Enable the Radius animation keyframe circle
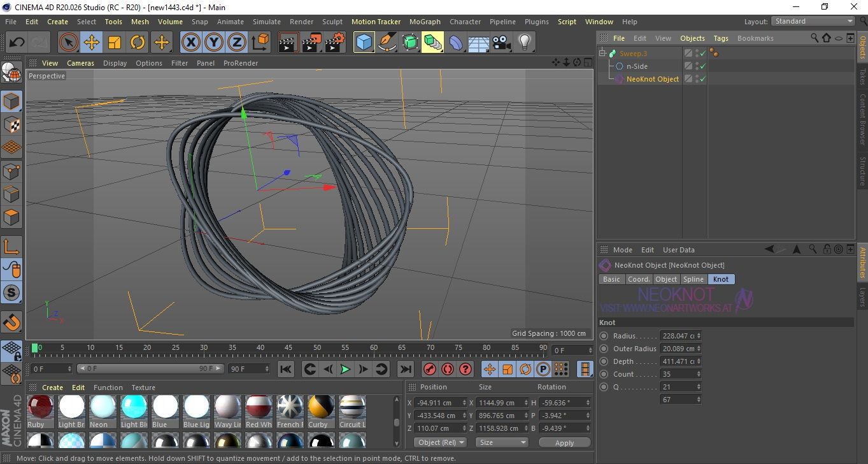The image size is (868, 464). (604, 336)
